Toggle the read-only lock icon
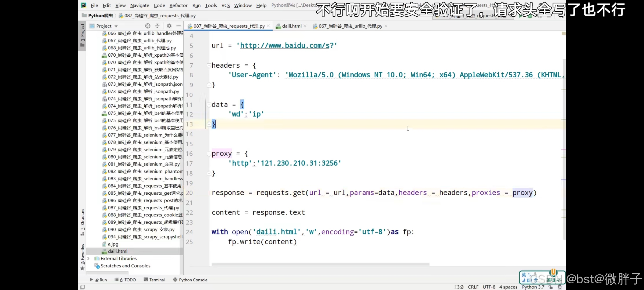The image size is (644, 290). click(x=551, y=287)
